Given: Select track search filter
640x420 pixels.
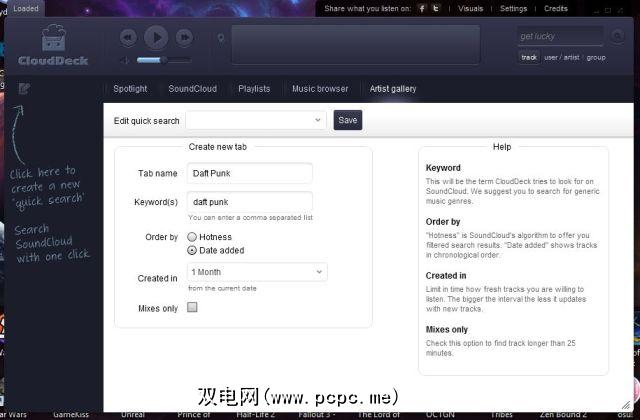Looking at the screenshot, I should (x=529, y=58).
